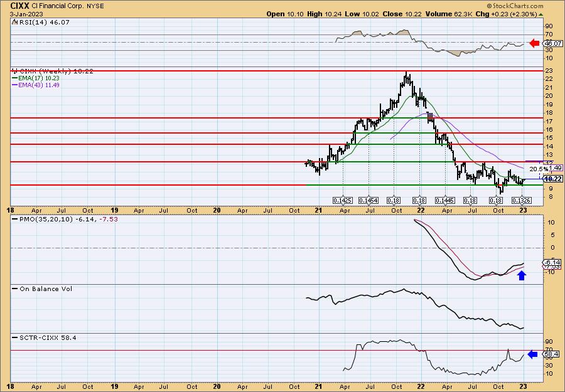
Task: Click the year 19 on the bottom time axis
Action: (115, 386)
